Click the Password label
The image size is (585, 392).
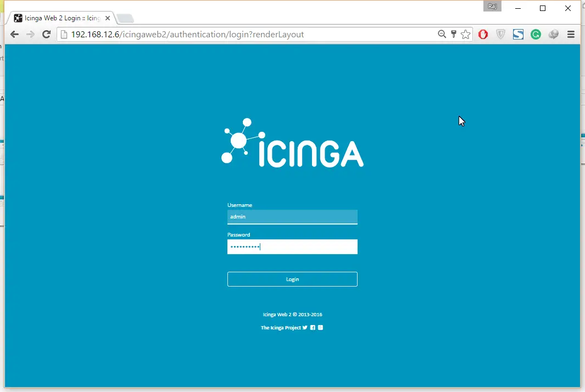tap(239, 234)
